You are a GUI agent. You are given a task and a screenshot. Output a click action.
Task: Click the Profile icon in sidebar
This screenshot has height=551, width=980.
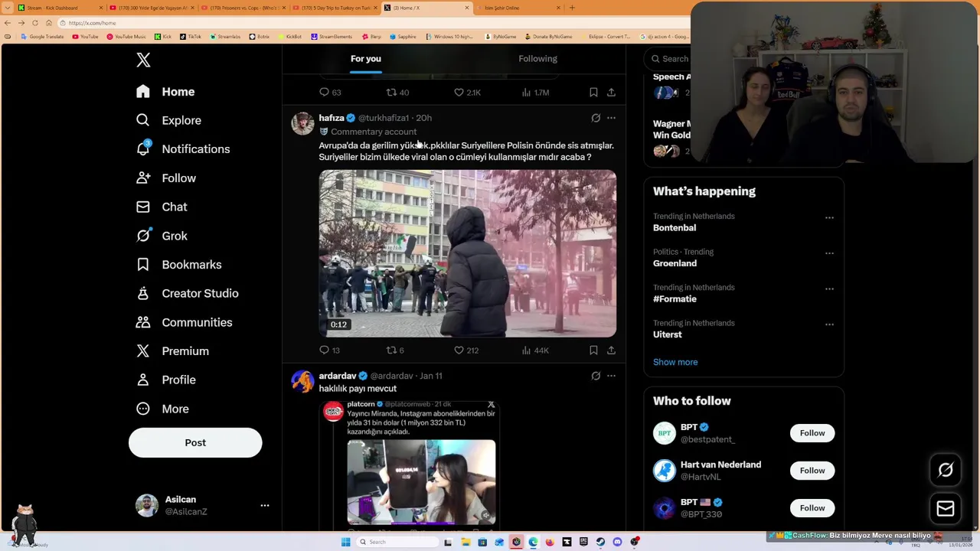click(x=143, y=380)
